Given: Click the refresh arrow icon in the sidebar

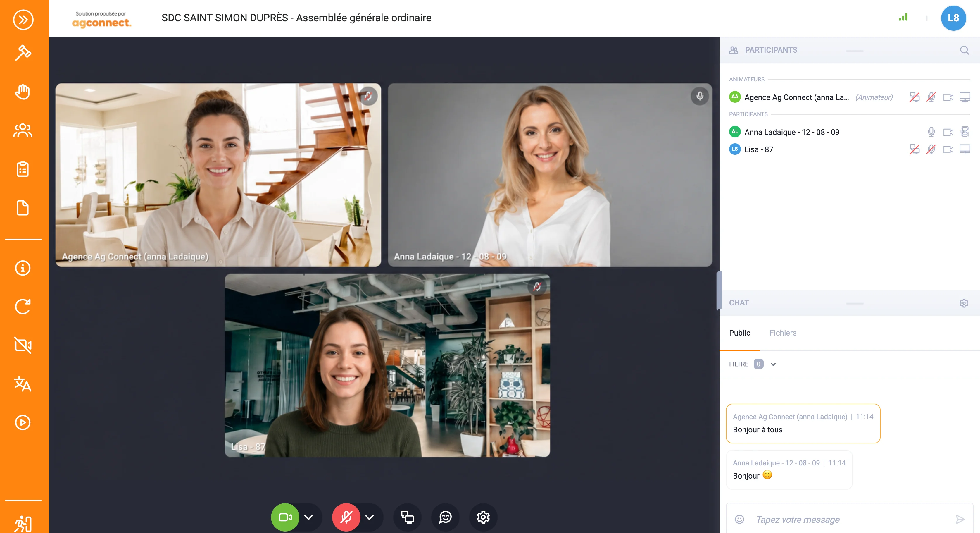Looking at the screenshot, I should coord(23,307).
